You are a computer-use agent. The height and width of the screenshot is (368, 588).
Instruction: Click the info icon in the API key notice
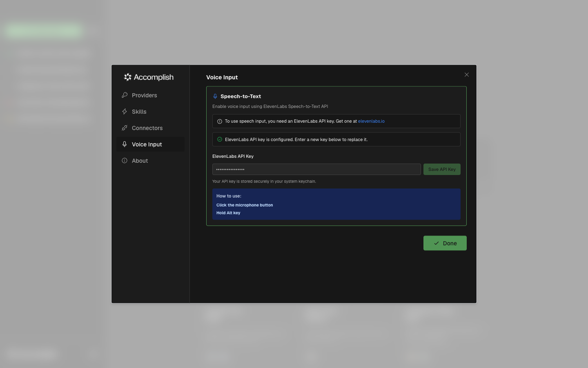[220, 121]
